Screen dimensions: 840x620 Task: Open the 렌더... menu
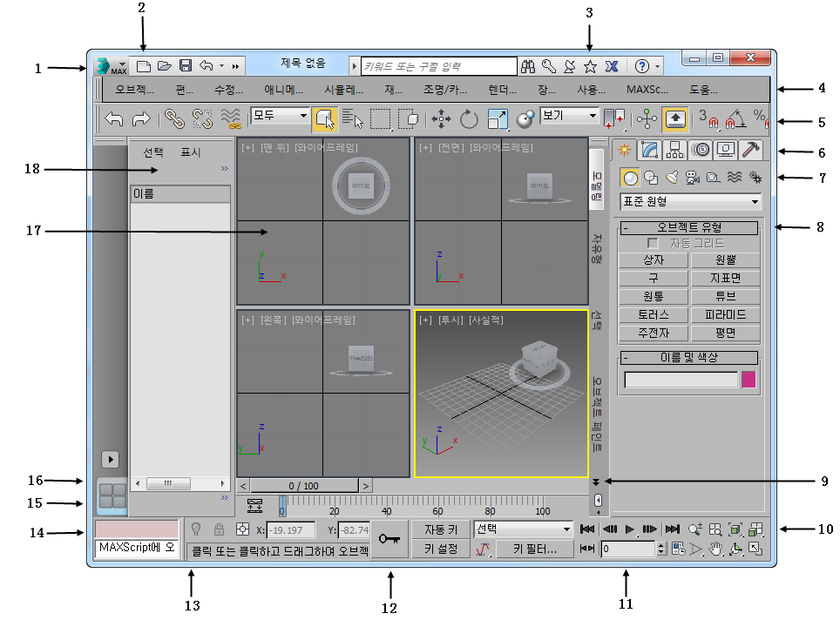(502, 90)
